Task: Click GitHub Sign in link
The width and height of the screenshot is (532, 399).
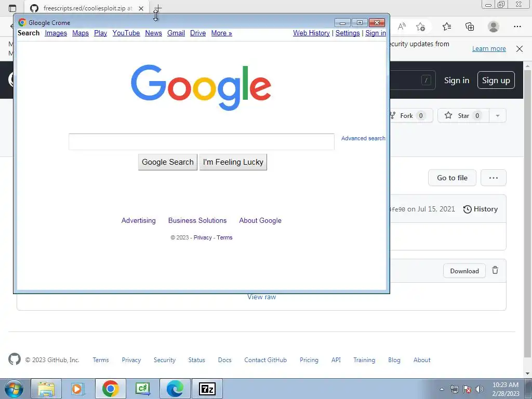Action: tap(457, 81)
